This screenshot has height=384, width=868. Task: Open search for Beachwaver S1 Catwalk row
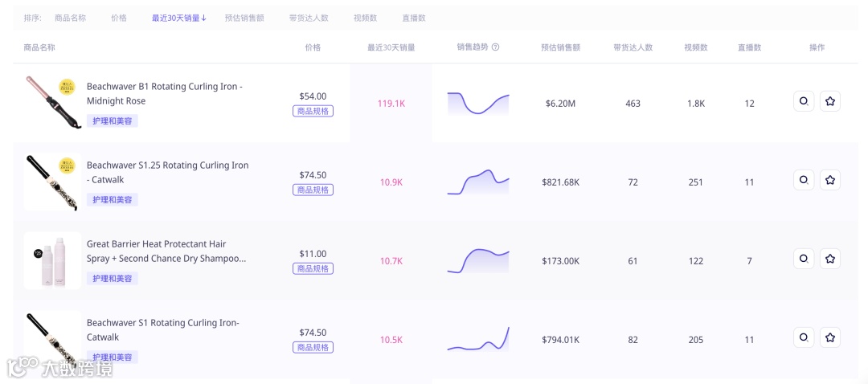pos(804,337)
